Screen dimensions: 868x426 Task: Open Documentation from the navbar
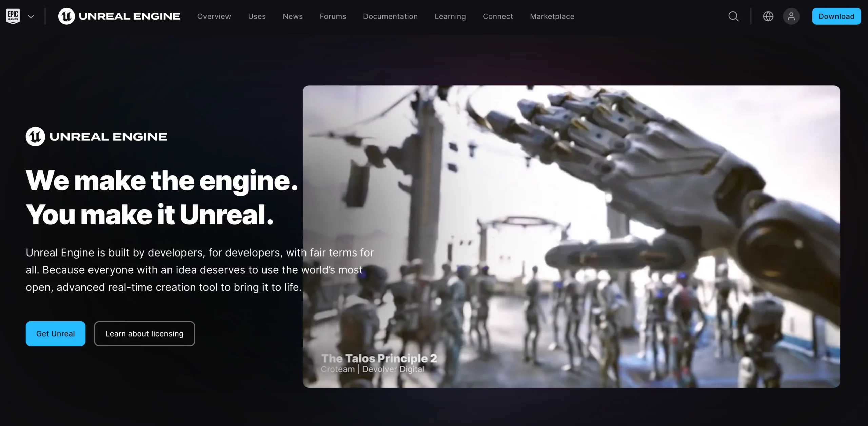390,16
